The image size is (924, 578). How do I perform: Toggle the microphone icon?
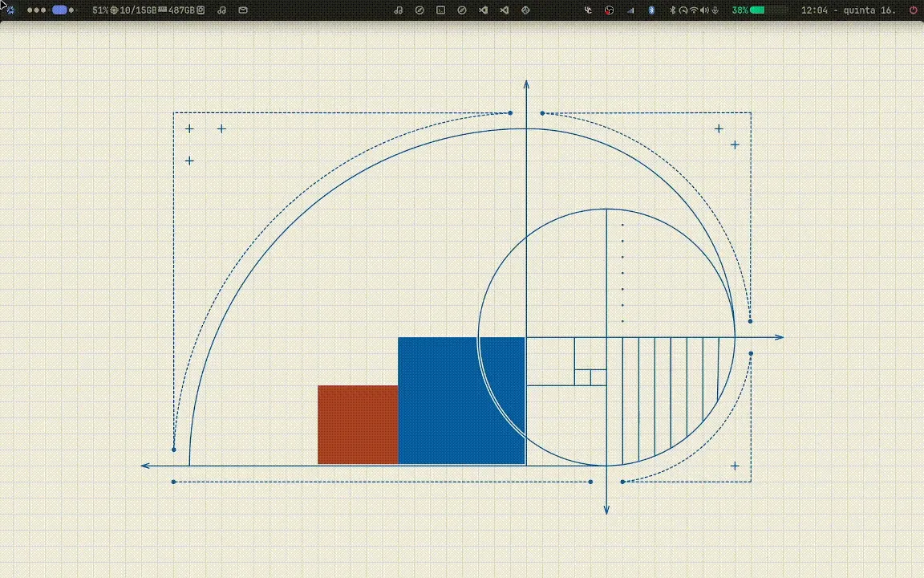[715, 10]
